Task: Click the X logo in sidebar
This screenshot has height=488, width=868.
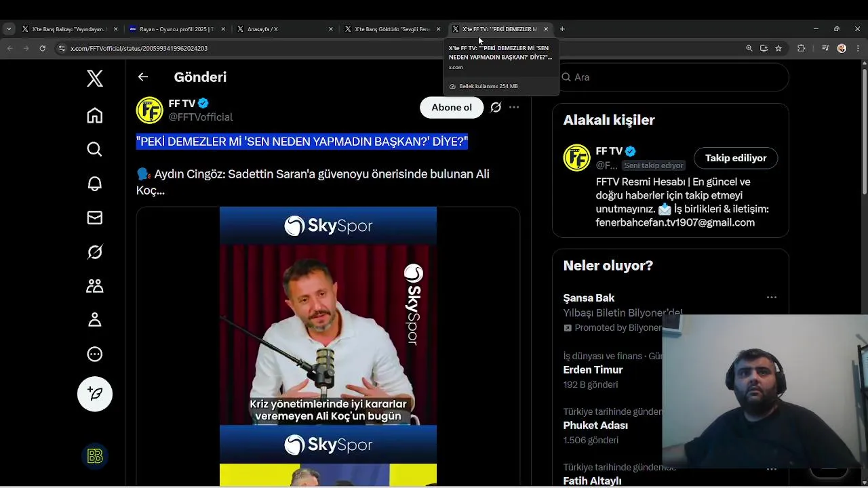Action: pyautogui.click(x=95, y=78)
